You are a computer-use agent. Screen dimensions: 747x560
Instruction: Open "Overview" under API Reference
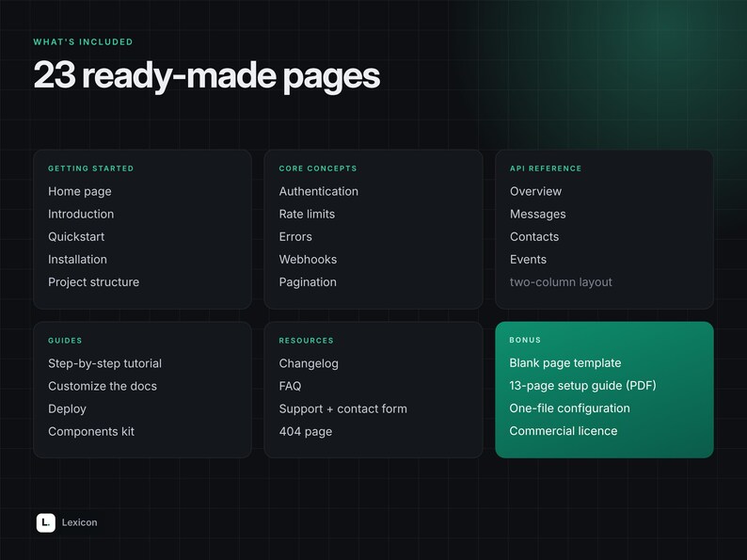[x=535, y=191]
